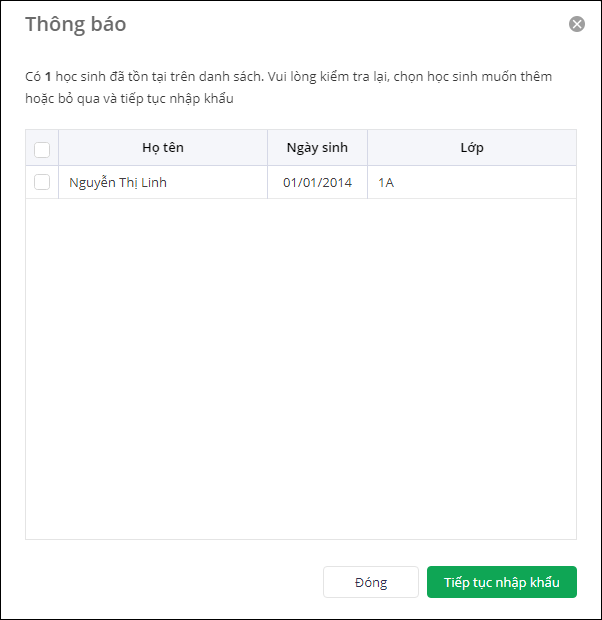Viewport: 602px width, 620px height.
Task: Sort by the Ngày sinh column header
Action: 317,148
